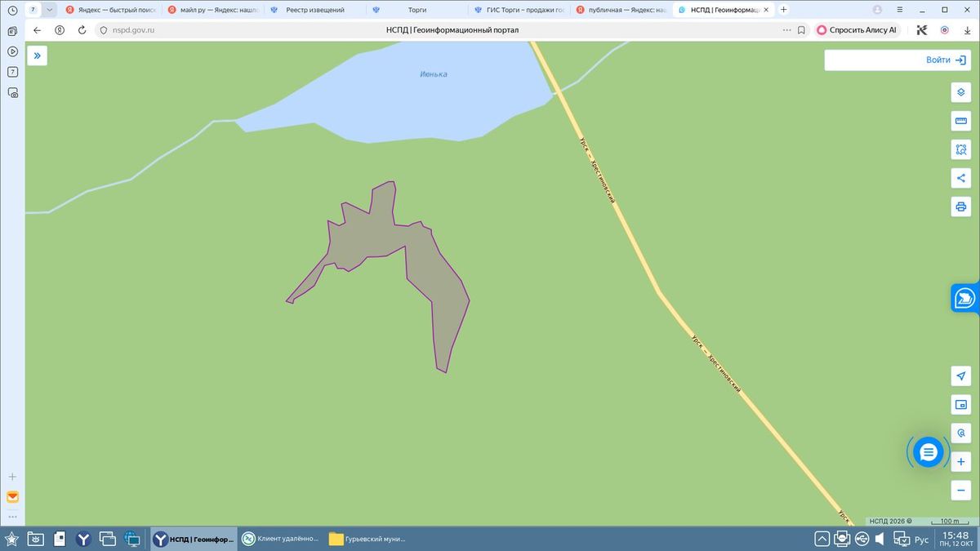Share the current map view
This screenshot has height=551, width=980.
[x=960, y=178]
